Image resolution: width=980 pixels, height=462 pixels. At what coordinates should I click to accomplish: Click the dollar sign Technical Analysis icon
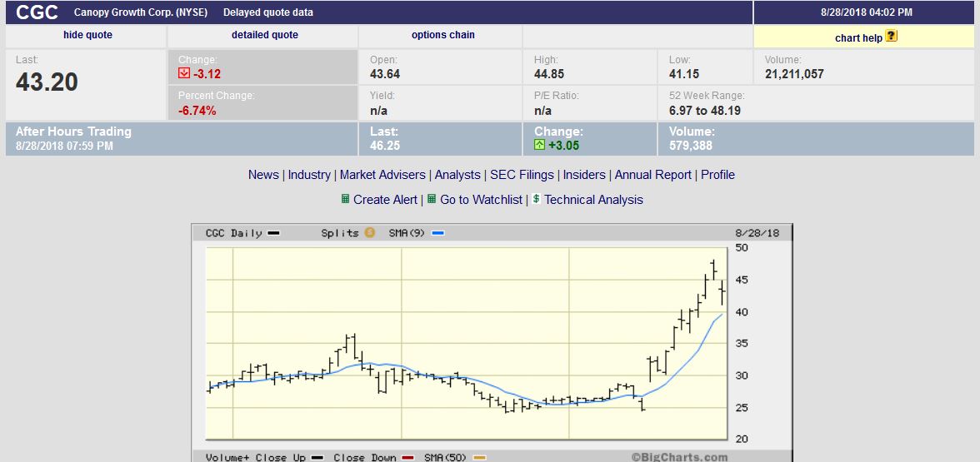536,200
